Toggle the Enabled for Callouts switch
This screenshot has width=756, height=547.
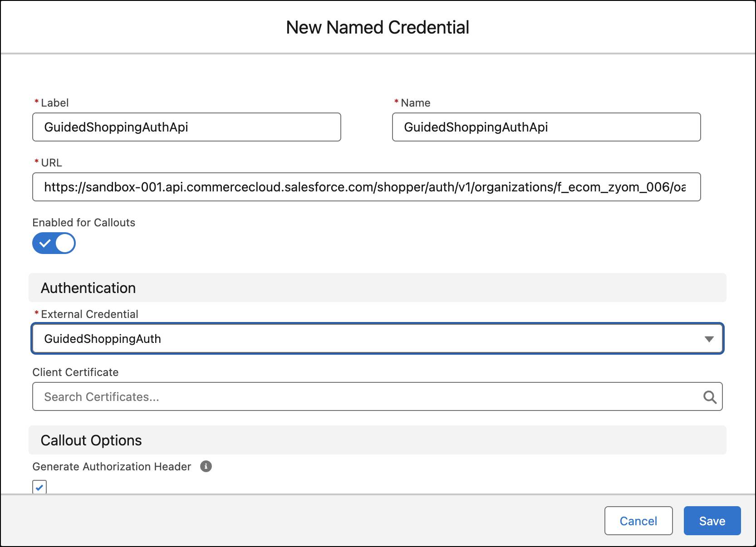(54, 243)
